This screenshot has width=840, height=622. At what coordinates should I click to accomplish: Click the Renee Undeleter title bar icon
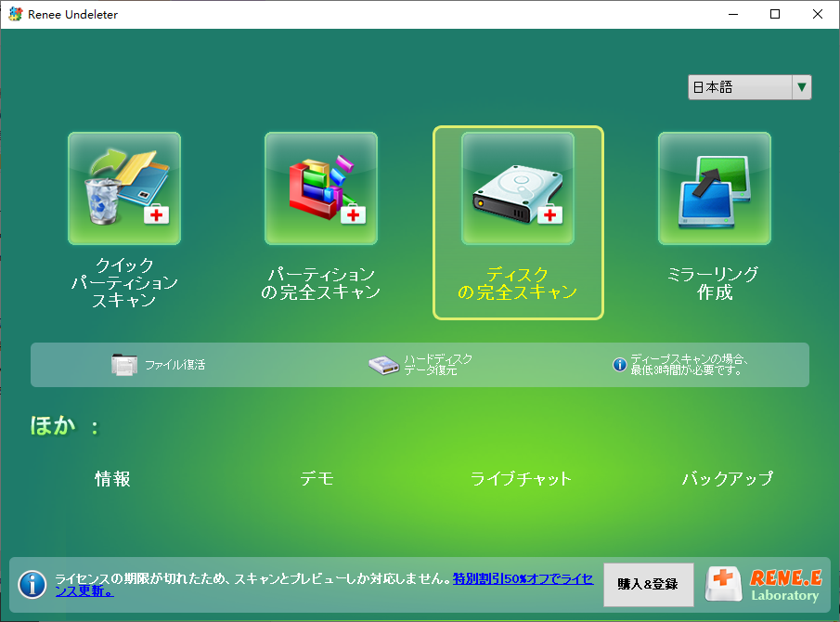click(x=15, y=15)
